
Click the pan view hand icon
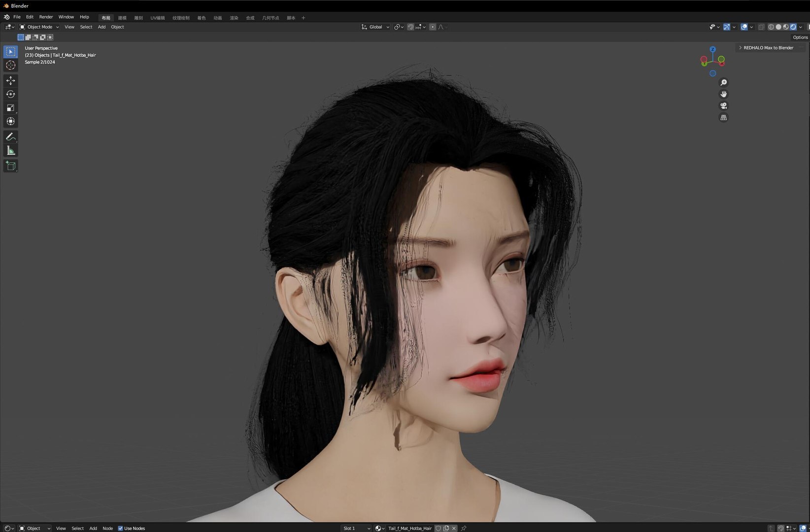click(x=723, y=94)
